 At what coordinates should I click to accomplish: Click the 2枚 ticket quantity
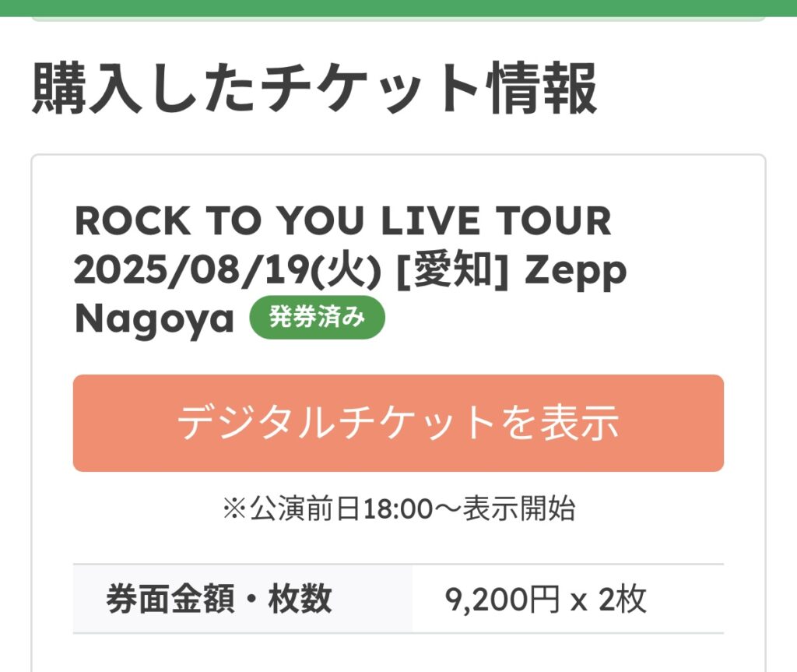click(623, 599)
